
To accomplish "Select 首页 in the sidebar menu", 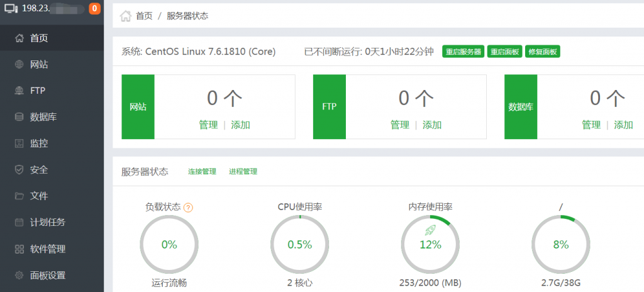I will pos(39,38).
